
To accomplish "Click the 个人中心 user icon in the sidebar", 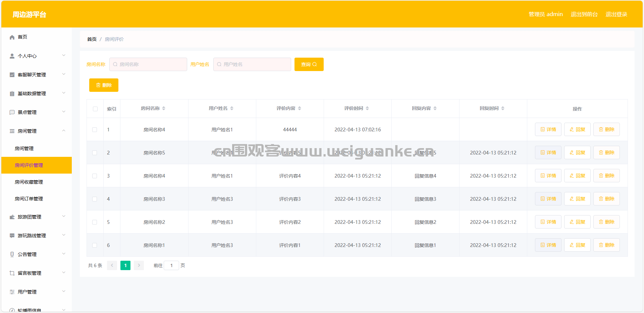I will (12, 56).
